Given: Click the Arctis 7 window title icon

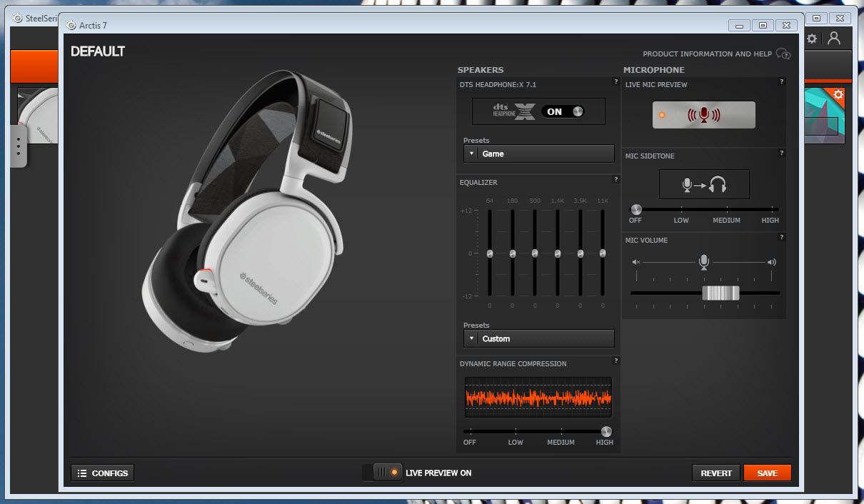Looking at the screenshot, I should 71,25.
